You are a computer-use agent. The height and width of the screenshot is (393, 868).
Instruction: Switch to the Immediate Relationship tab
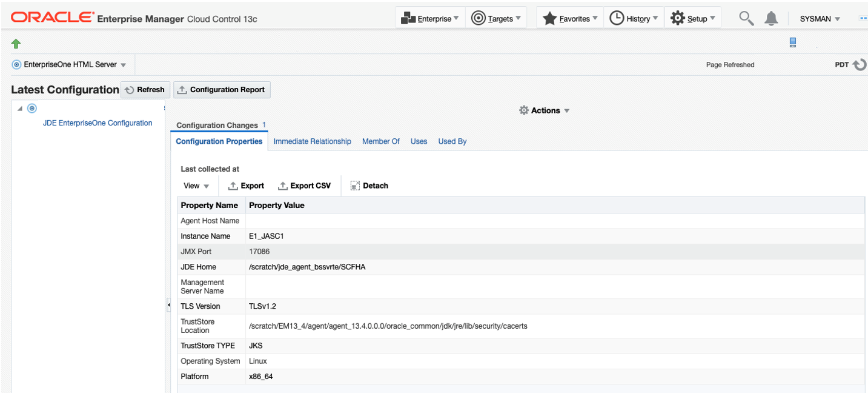point(312,141)
